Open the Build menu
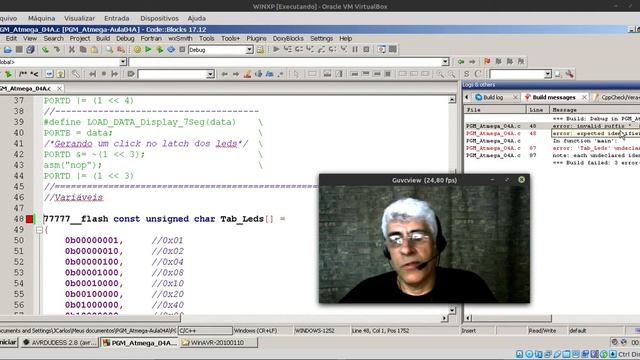 coord(103,38)
